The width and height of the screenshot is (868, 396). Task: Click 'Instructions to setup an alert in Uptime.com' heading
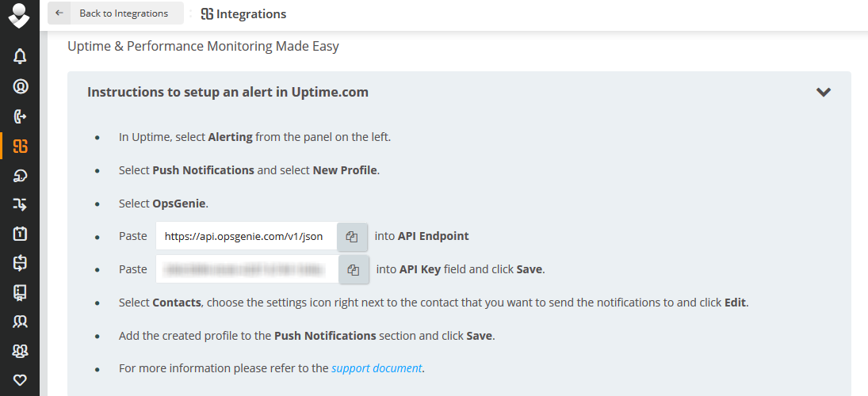(228, 93)
